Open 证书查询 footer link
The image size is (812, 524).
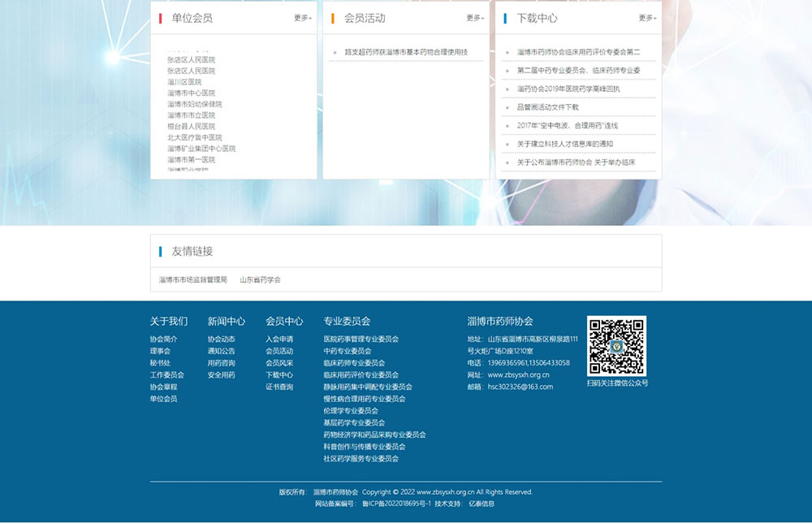pyautogui.click(x=279, y=387)
